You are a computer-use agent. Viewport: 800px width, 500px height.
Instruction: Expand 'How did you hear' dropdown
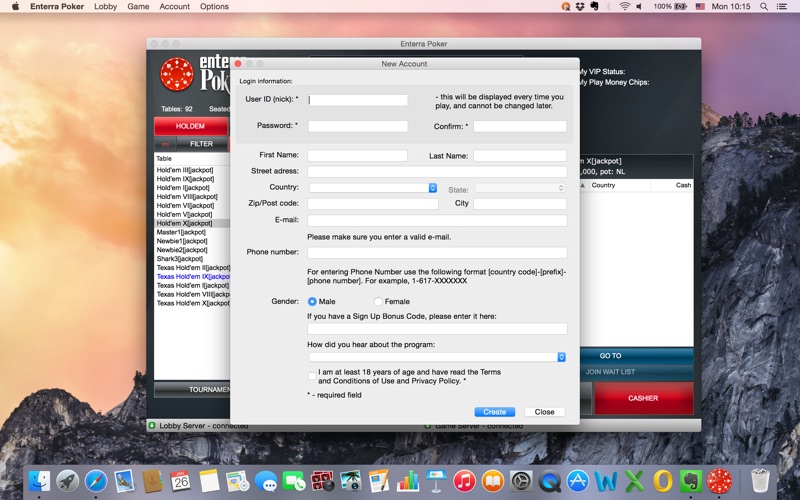coord(437,357)
